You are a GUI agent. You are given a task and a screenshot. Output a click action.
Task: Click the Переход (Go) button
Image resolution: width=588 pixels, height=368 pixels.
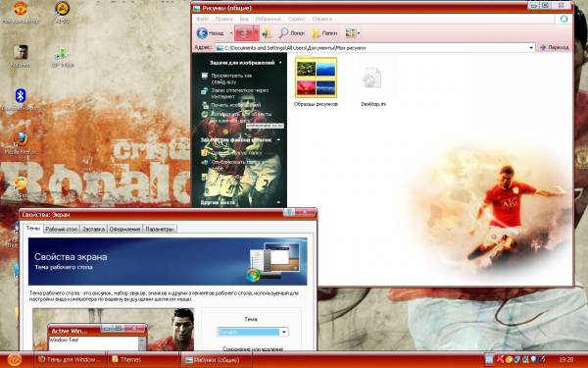[x=555, y=48]
